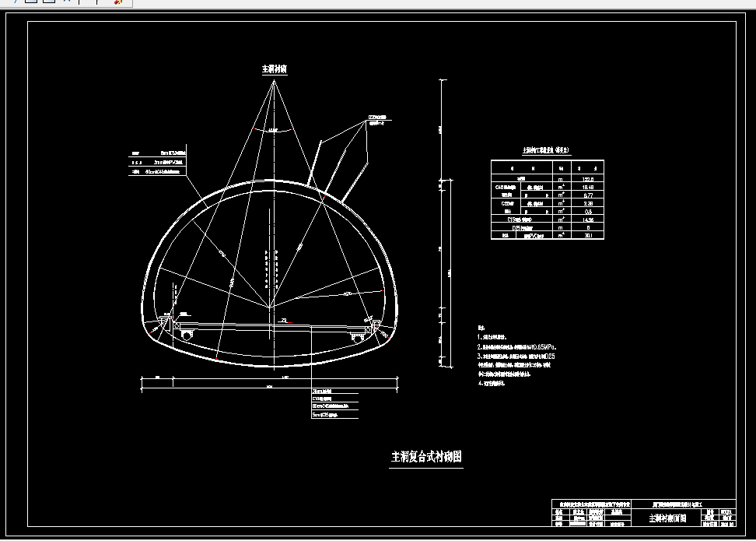Select note line 3 mentioning D25
The image size is (756, 541).
click(x=516, y=357)
